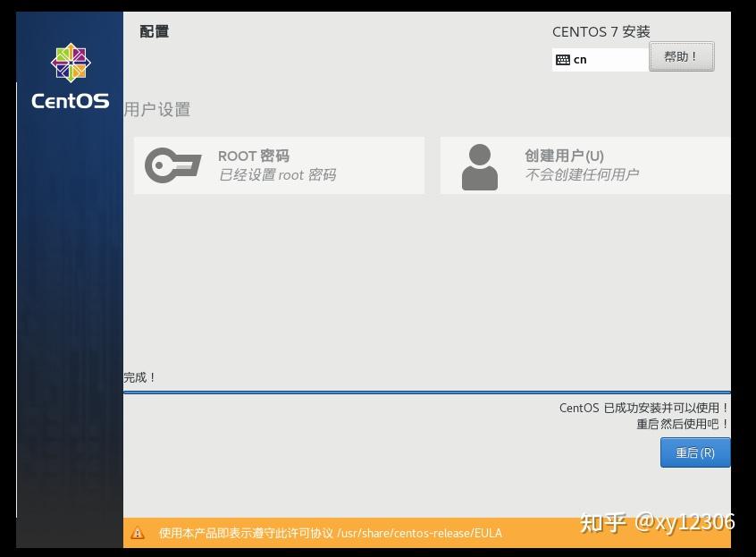The image size is (756, 557).
Task: Select the cn keyboard layout selector
Action: 599,60
